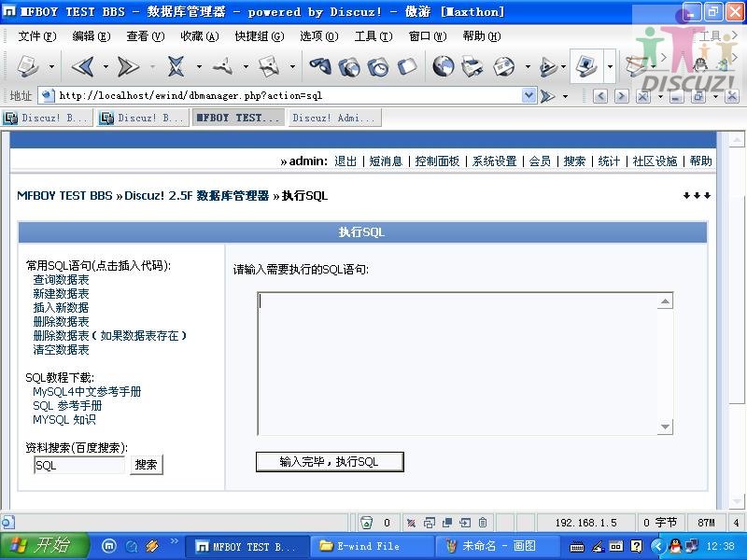Open the Home button dropdown arrow

292,66
